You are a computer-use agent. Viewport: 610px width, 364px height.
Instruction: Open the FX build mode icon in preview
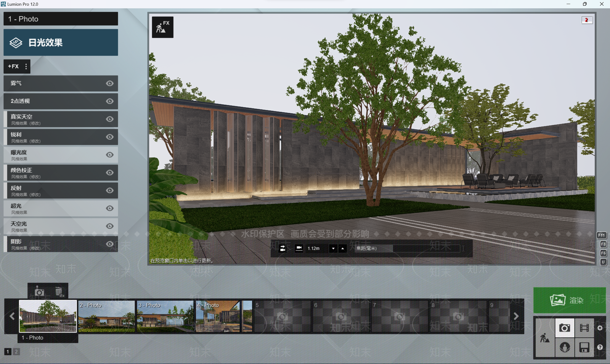[x=163, y=27]
